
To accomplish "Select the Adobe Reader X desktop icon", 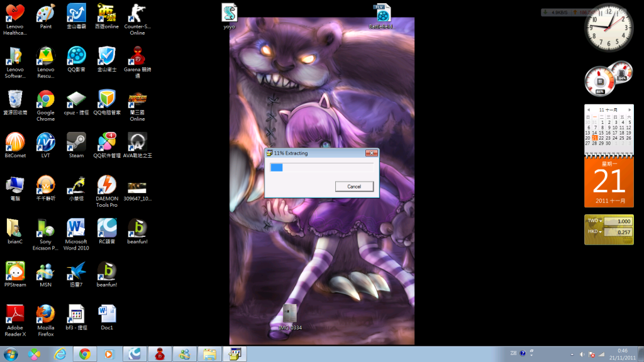I will coord(15,321).
